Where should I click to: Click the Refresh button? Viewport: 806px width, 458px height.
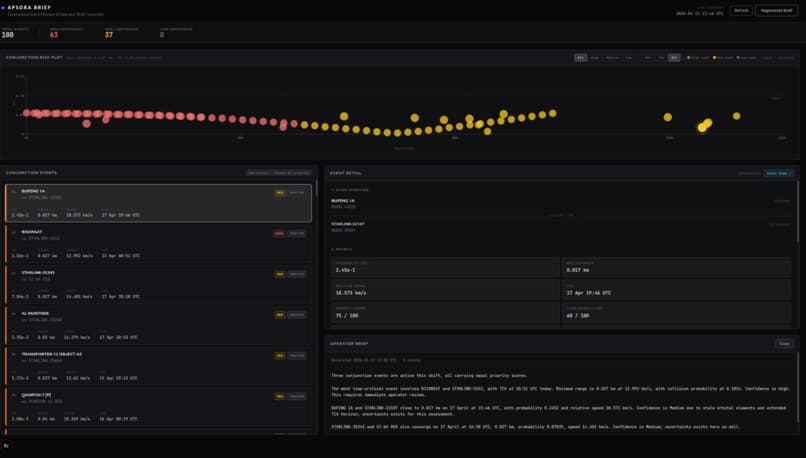pos(741,10)
